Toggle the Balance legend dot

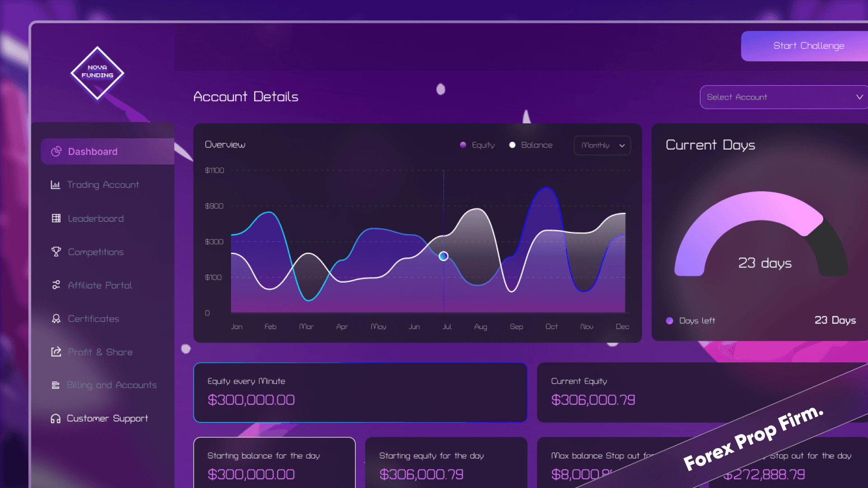click(x=512, y=145)
